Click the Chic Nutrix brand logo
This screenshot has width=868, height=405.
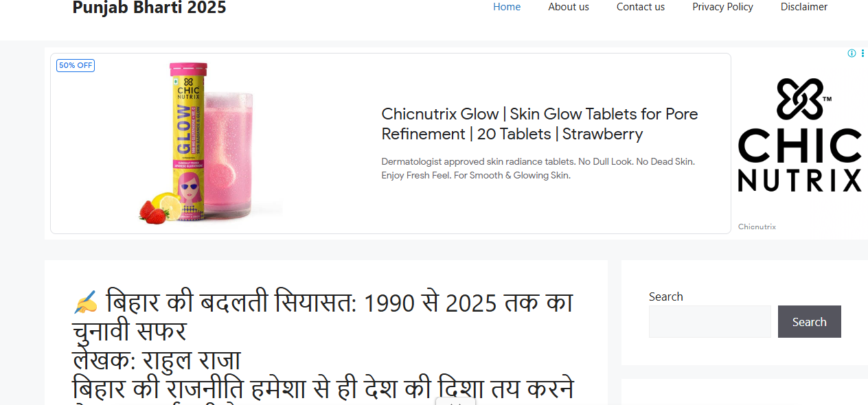[800, 135]
